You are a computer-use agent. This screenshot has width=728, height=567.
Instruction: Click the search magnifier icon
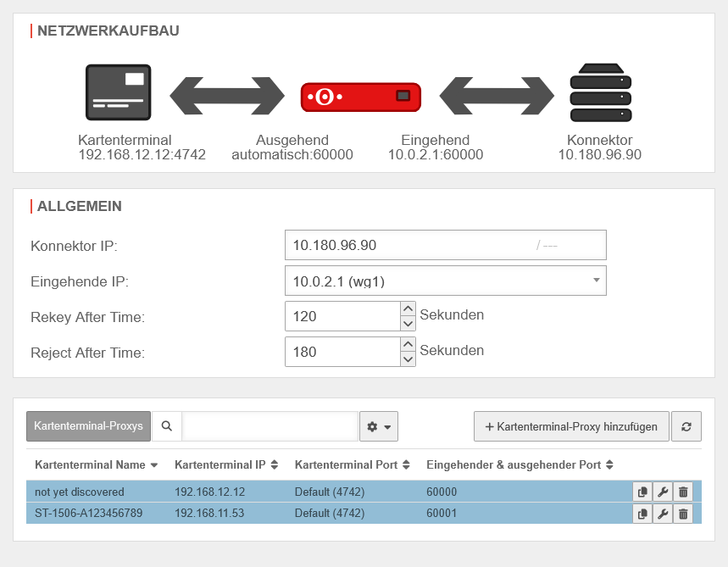coord(167,427)
